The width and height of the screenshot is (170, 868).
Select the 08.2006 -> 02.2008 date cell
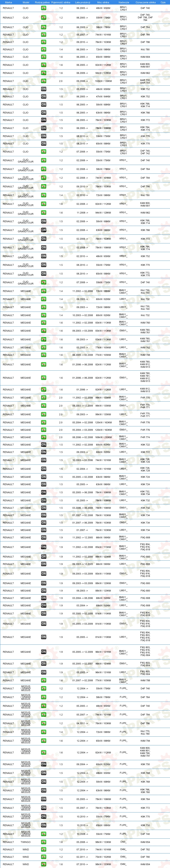click(x=82, y=437)
